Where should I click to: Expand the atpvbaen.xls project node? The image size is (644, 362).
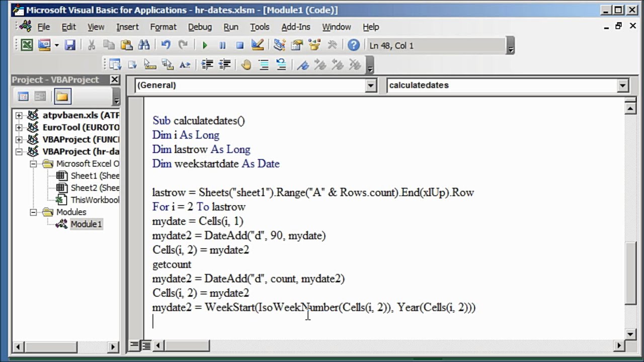click(19, 115)
